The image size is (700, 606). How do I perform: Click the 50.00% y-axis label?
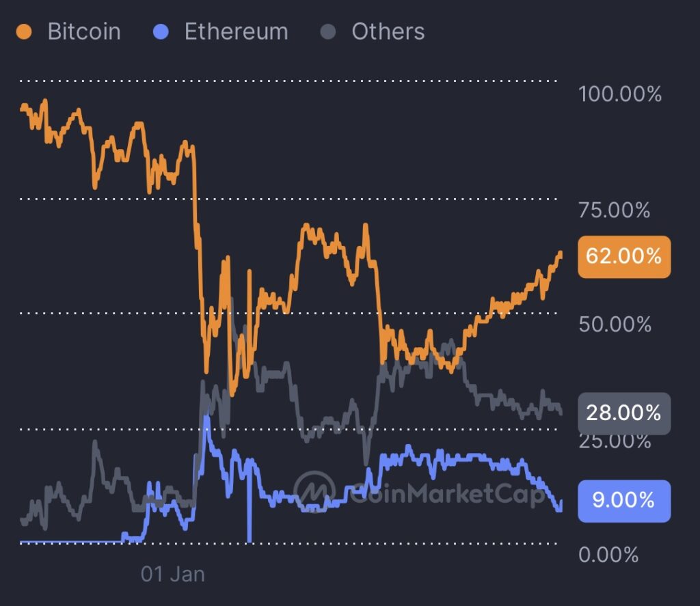point(615,324)
